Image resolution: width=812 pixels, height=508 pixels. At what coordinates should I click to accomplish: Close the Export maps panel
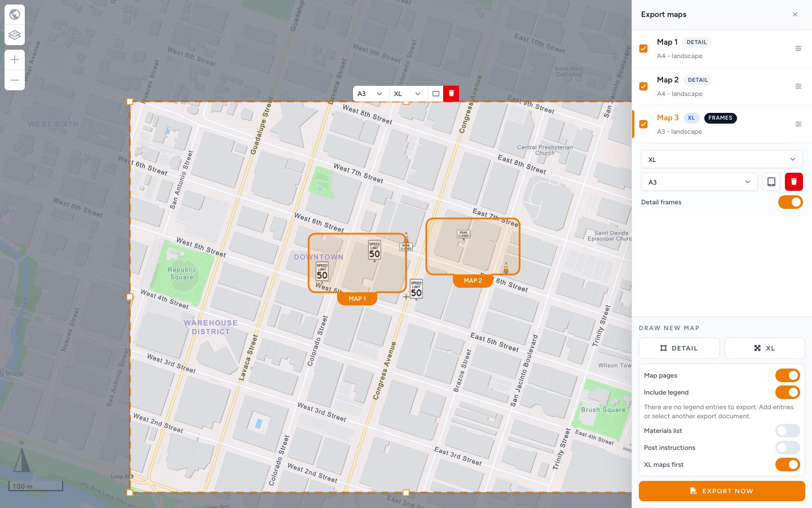pyautogui.click(x=795, y=15)
